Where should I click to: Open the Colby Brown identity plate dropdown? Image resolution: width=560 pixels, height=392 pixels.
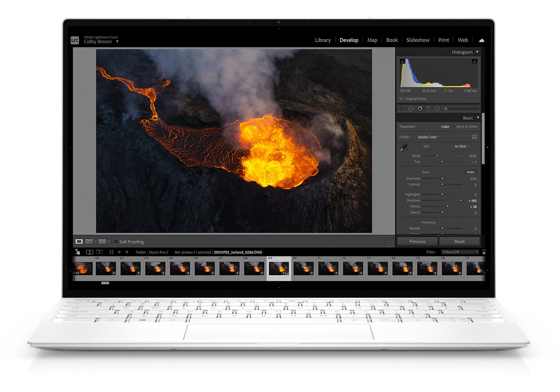[x=101, y=42]
